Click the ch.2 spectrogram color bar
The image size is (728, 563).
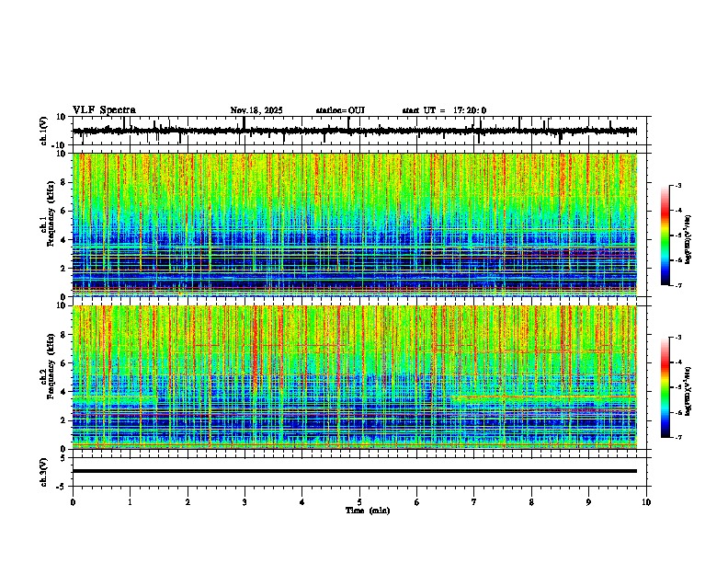[x=665, y=387]
